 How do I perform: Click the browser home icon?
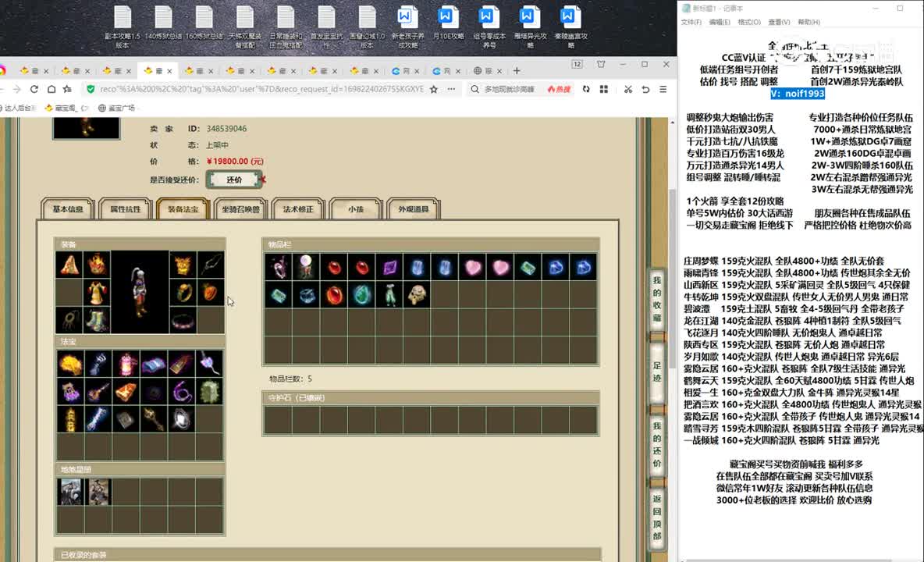pyautogui.click(x=52, y=89)
